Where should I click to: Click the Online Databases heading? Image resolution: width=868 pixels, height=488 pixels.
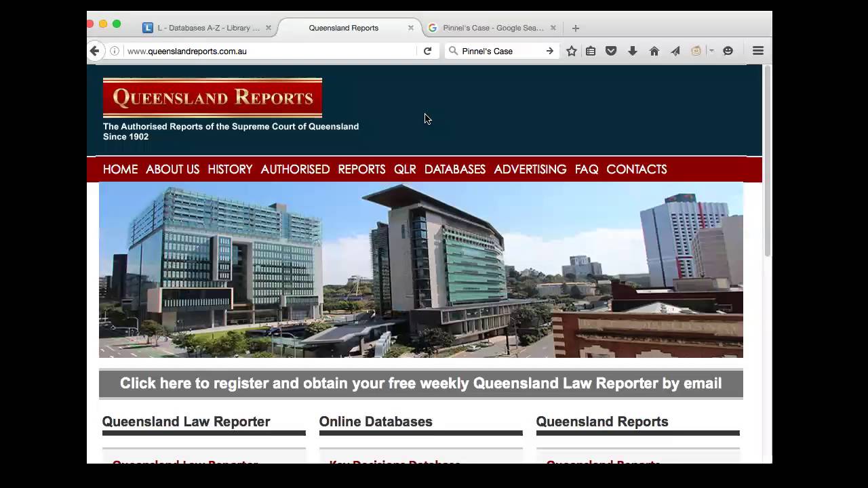tap(376, 422)
